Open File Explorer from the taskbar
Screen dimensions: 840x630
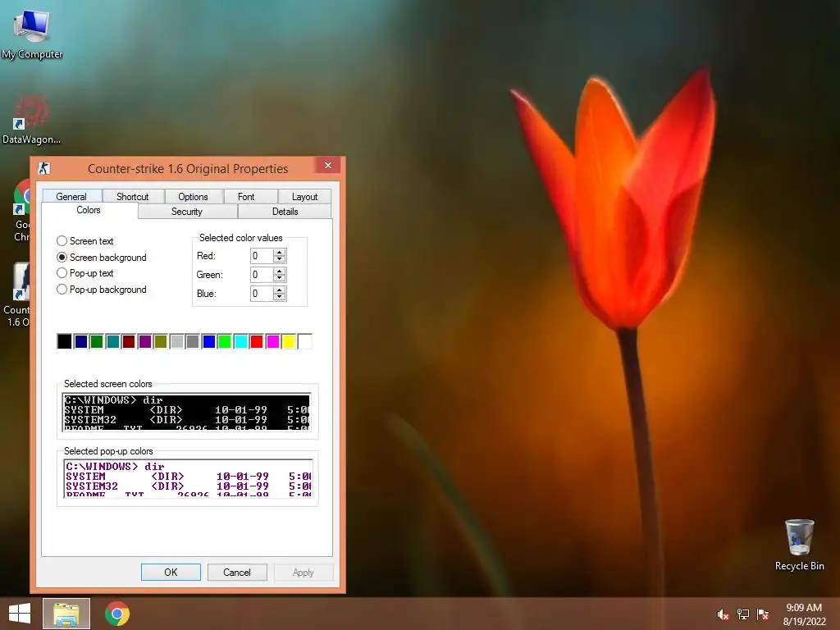point(66,614)
